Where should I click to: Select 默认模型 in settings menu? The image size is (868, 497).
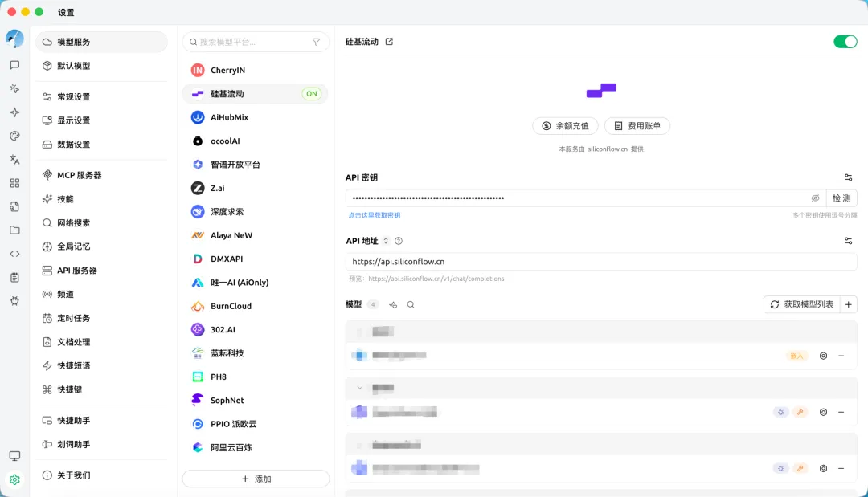101,66
